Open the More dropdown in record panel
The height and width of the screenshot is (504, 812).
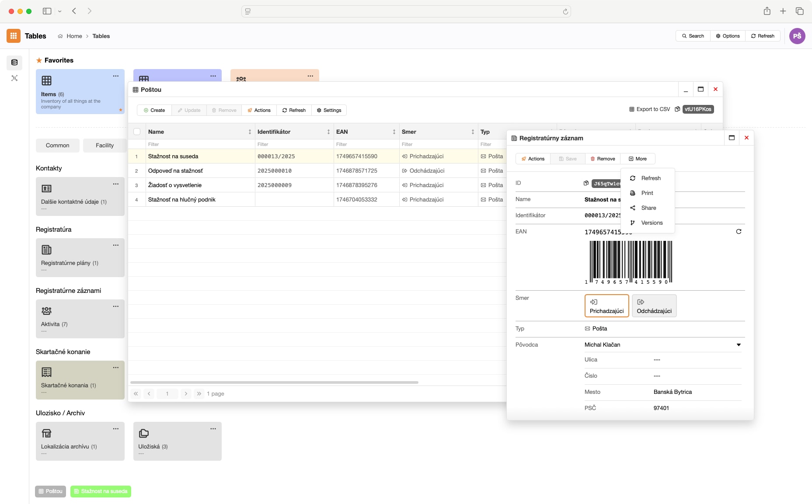tap(638, 159)
